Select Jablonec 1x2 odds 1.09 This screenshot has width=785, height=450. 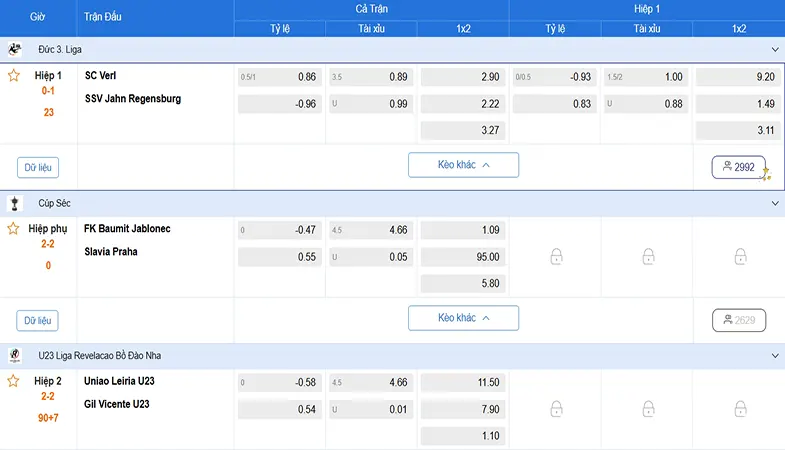point(463,230)
